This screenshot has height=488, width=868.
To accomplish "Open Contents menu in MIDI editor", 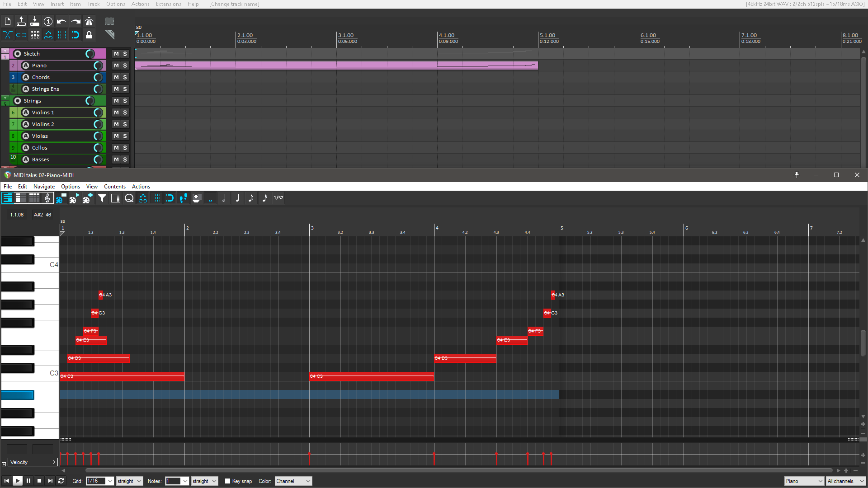I will tap(114, 187).
